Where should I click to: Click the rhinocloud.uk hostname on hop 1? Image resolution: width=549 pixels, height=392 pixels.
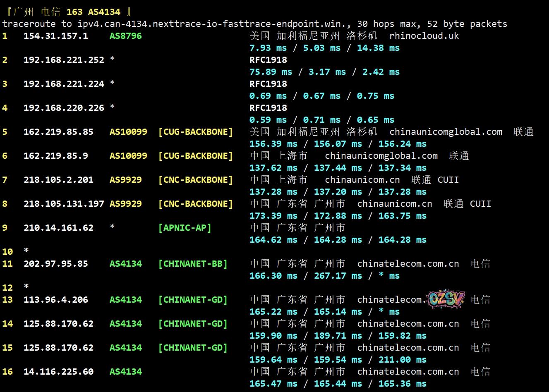(424, 36)
